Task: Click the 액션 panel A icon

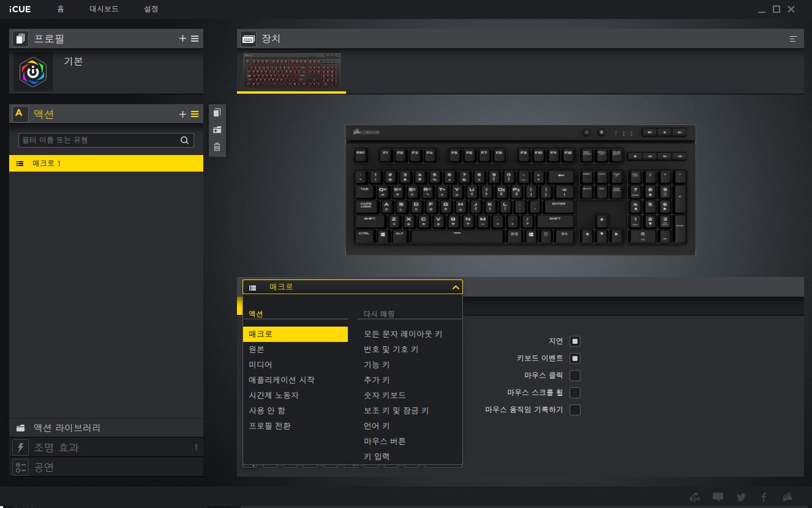Action: point(19,113)
